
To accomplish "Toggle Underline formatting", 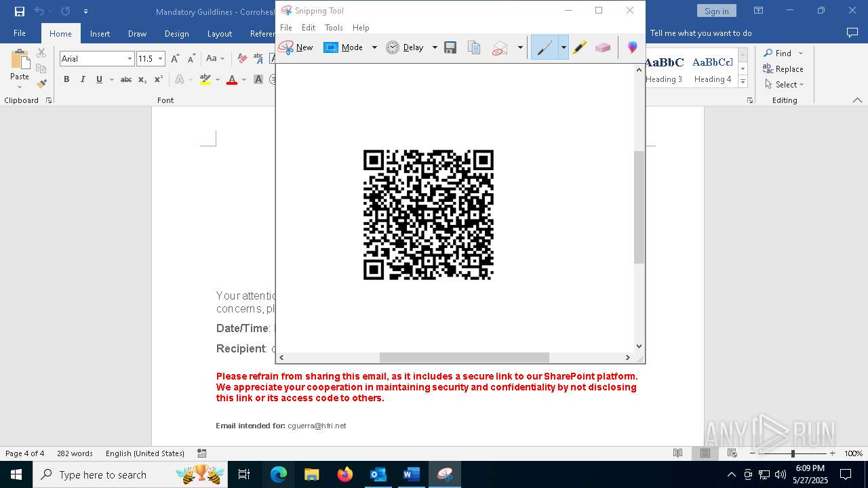I will pyautogui.click(x=99, y=79).
